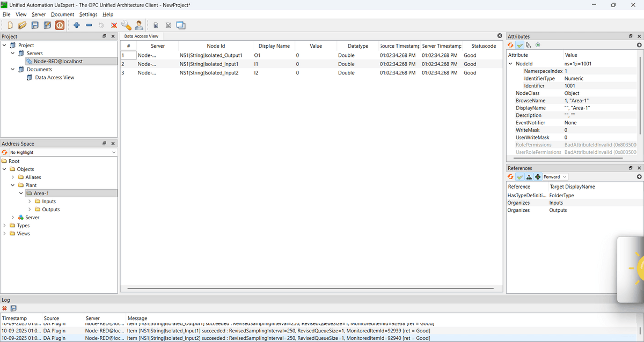Image resolution: width=644 pixels, height=342 pixels.
Task: Click the red power button toolbar icon
Action: (x=59, y=25)
